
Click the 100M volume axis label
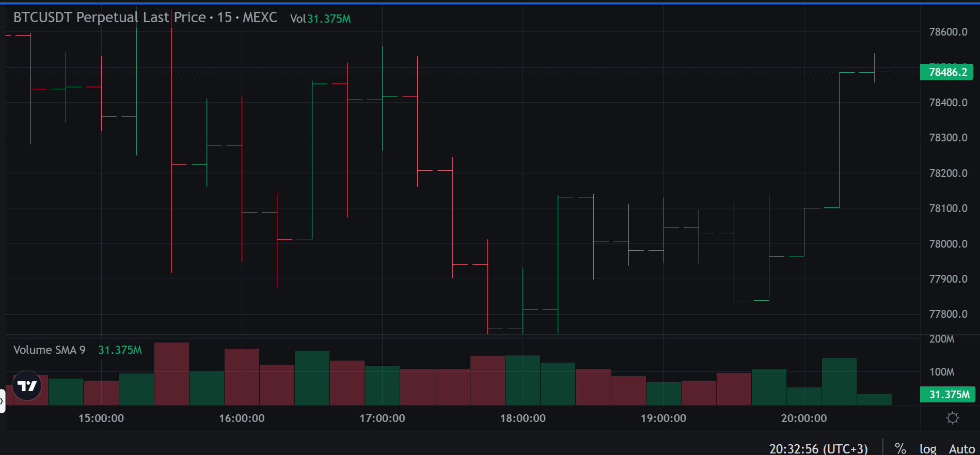(x=942, y=372)
